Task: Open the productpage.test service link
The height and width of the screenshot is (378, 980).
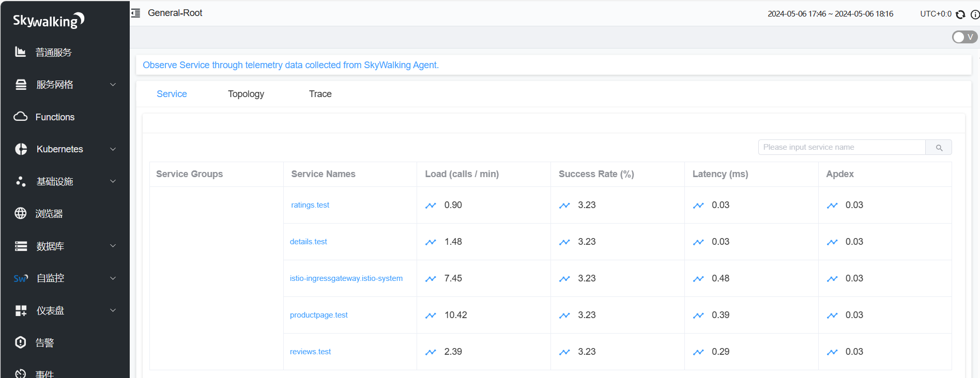Action: click(x=319, y=315)
